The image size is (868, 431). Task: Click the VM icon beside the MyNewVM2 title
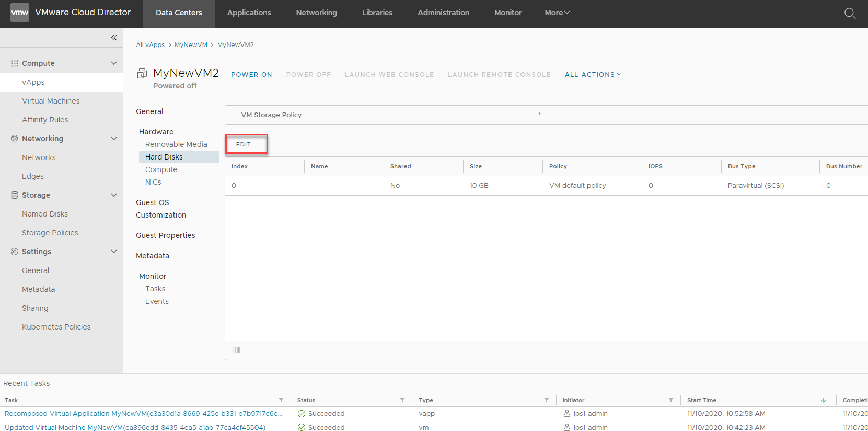tap(142, 74)
